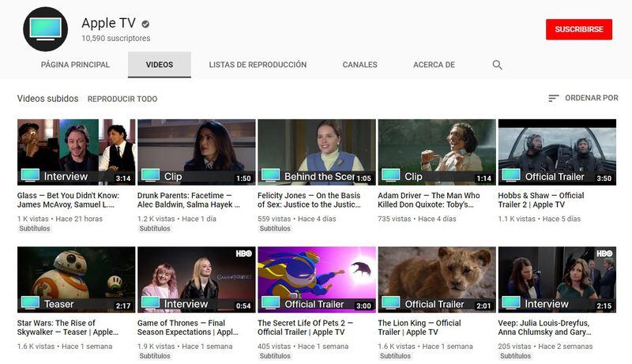Open the Drunk Parents clip thumbnail
632x364 pixels.
tap(196, 152)
